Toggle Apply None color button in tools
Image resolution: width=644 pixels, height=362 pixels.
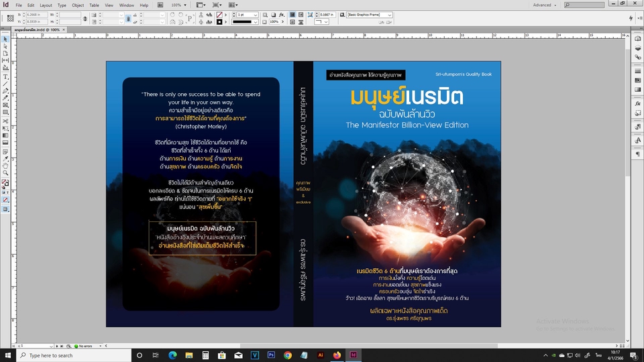click(x=5, y=200)
